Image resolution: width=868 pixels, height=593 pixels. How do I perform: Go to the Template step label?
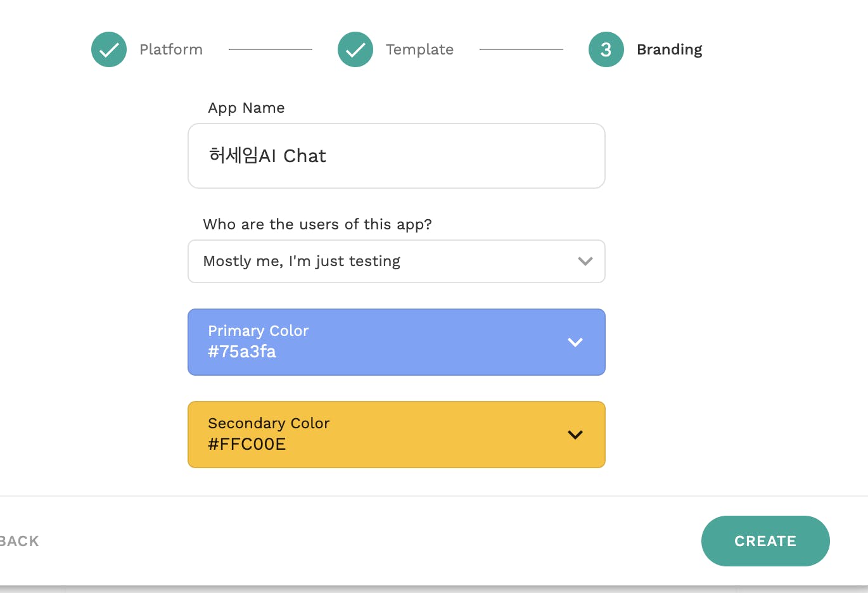[x=419, y=49]
